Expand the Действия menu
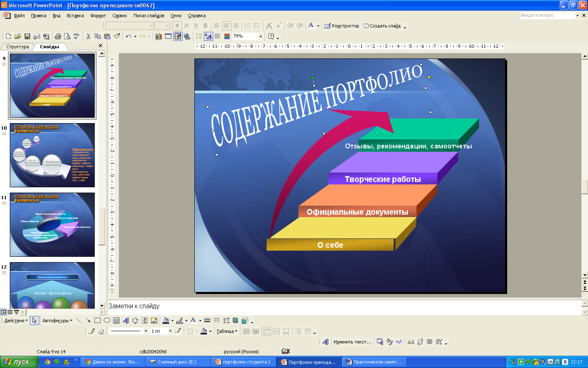 pyautogui.click(x=16, y=321)
